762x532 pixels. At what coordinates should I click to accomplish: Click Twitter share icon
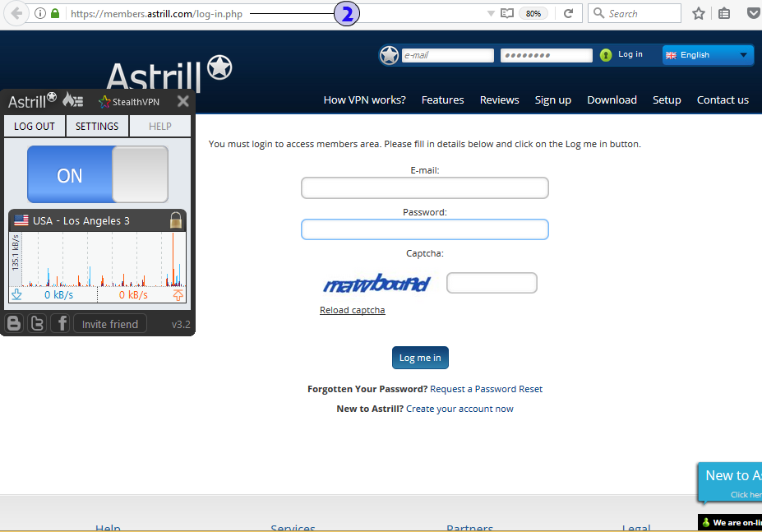pos(38,323)
